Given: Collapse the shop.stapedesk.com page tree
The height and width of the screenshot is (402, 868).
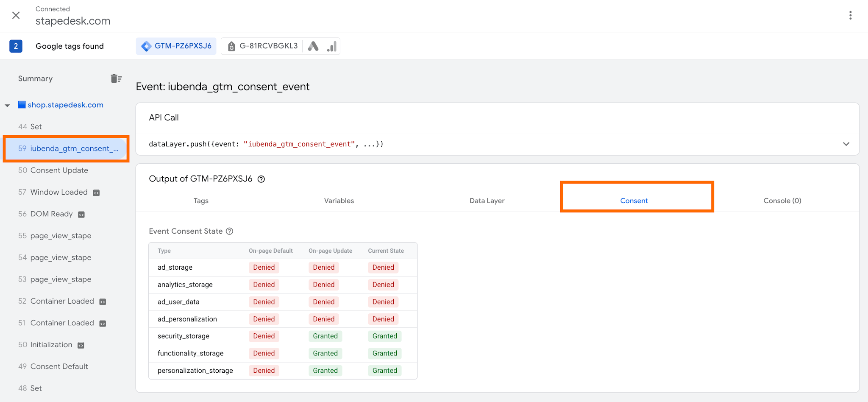Looking at the screenshot, I should (8, 105).
